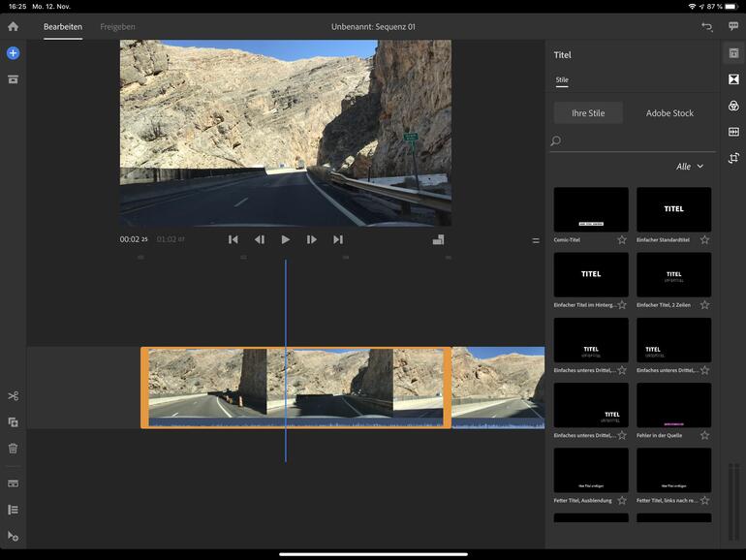Open the Alle filter dropdown
Viewport: 746px width, 560px height.
[690, 167]
